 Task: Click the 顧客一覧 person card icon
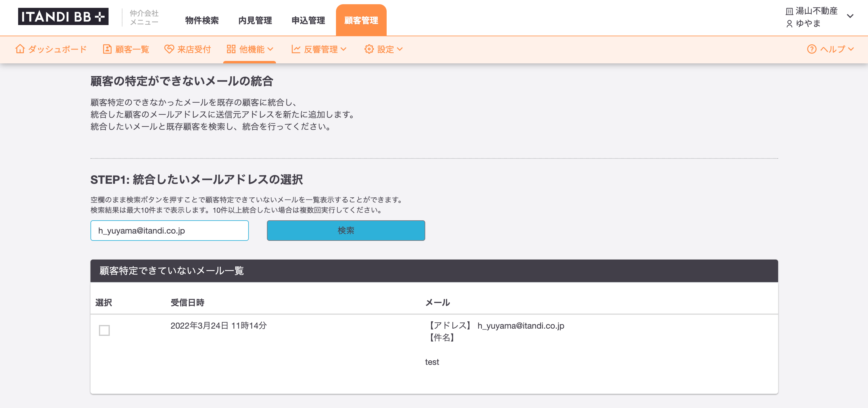click(x=107, y=49)
